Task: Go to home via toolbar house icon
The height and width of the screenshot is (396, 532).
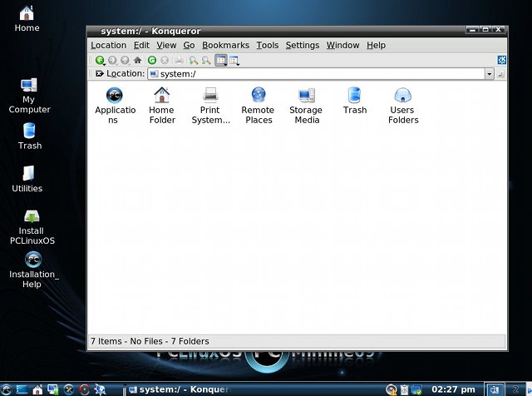Action: [137, 61]
